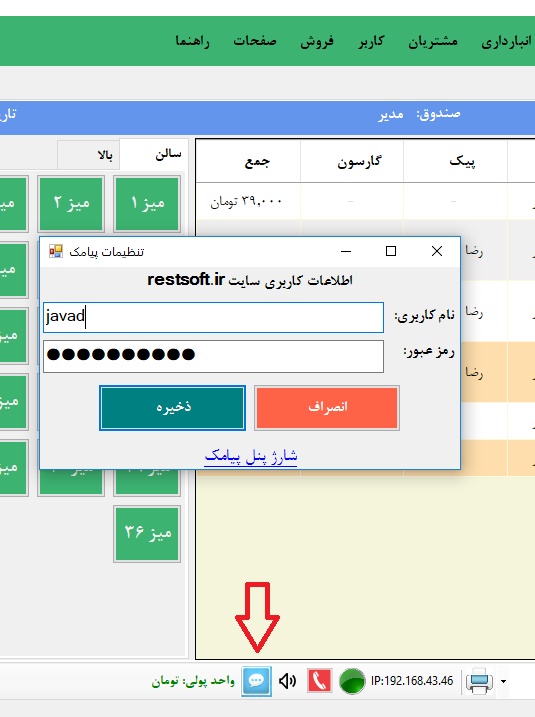Click the گارسون column header

pyautogui.click(x=352, y=161)
